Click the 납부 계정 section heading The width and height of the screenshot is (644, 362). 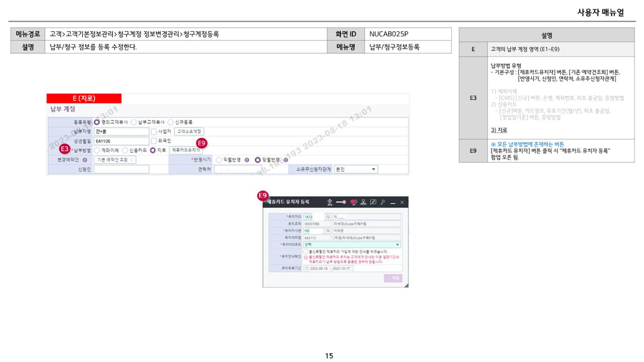tap(63, 109)
